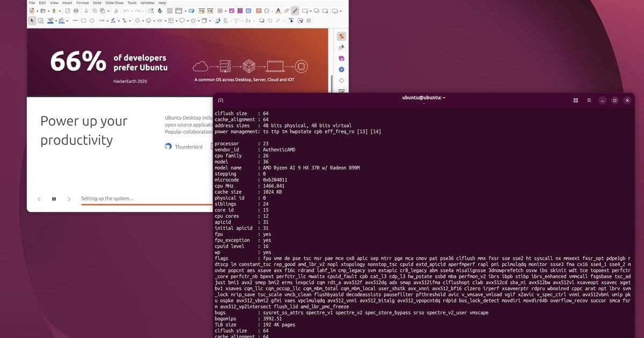The height and width of the screenshot is (338, 644).
Task: Click the ubuntu@ubuntu terminal title
Action: coord(424,98)
